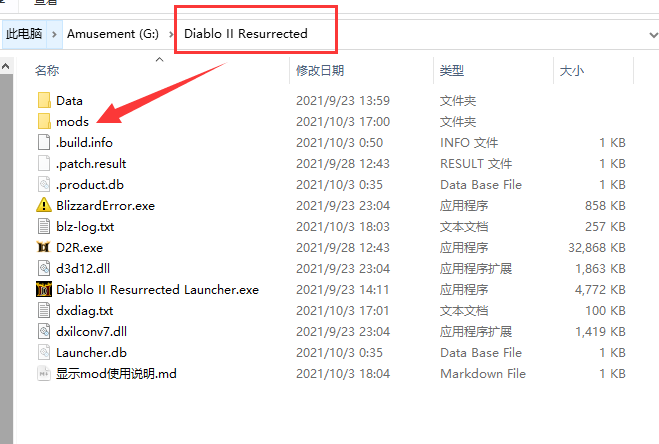
Task: Click the 2021/9/23 13:59 date of Data
Action: click(x=343, y=101)
